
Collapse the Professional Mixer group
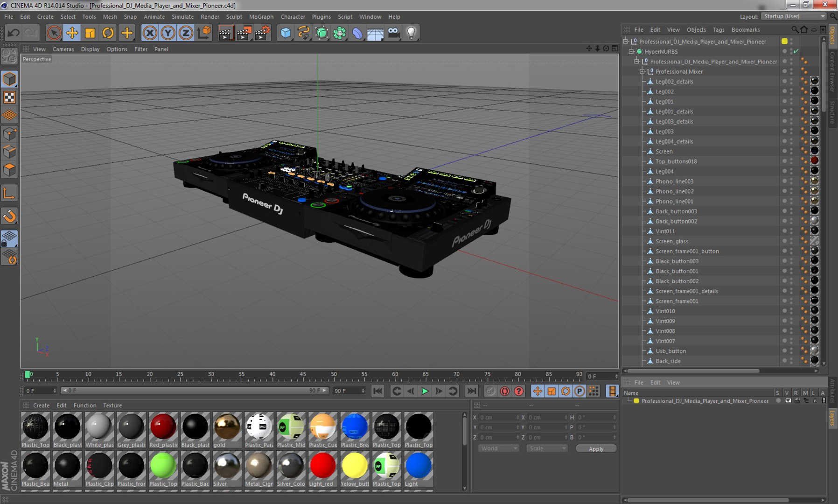pos(642,71)
